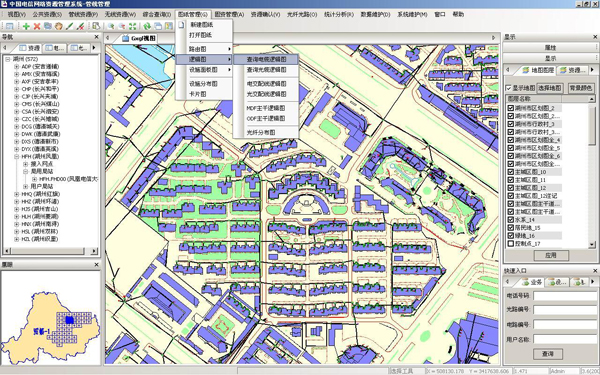Click the red X delete icon

point(37,26)
